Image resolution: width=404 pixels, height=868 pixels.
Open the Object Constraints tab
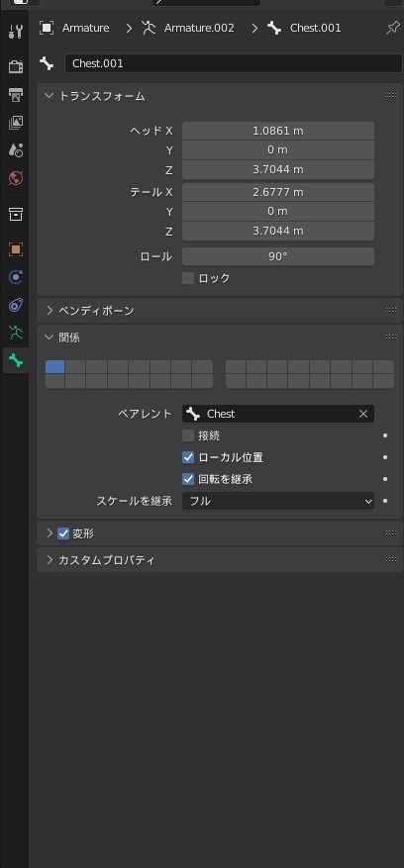16,305
